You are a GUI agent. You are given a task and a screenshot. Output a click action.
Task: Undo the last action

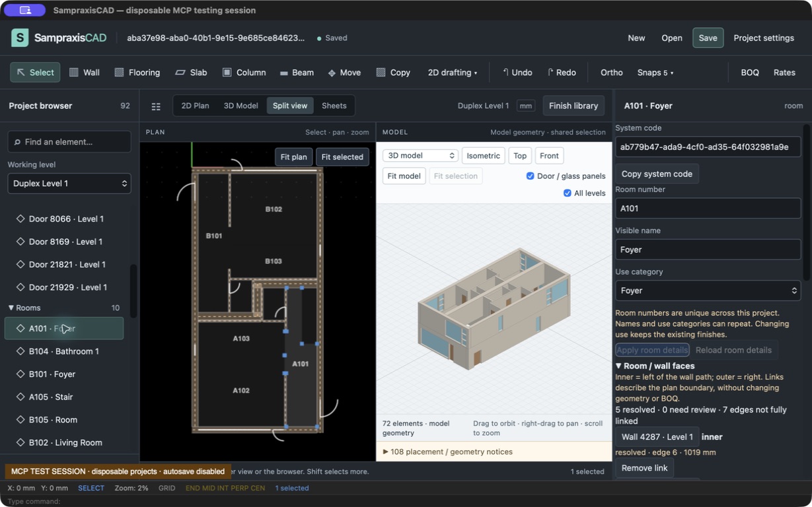click(517, 73)
